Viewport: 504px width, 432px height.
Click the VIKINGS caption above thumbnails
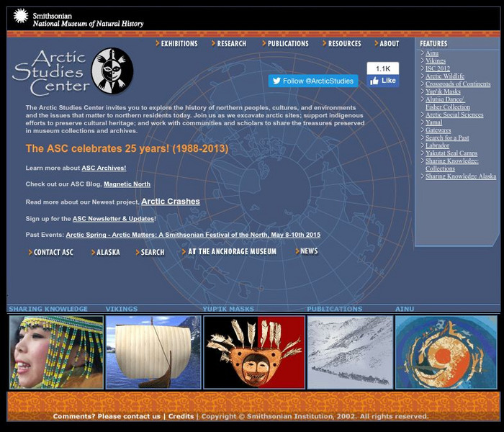[x=122, y=309]
